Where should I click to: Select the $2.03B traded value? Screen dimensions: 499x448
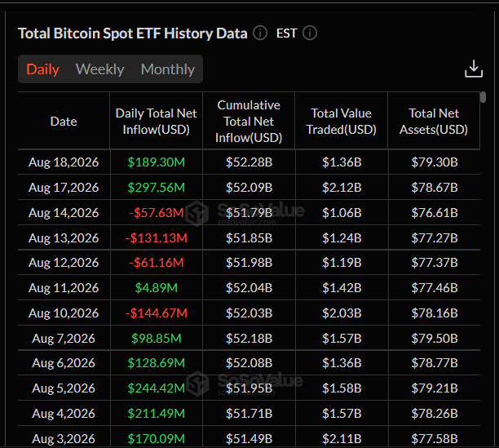(x=342, y=313)
